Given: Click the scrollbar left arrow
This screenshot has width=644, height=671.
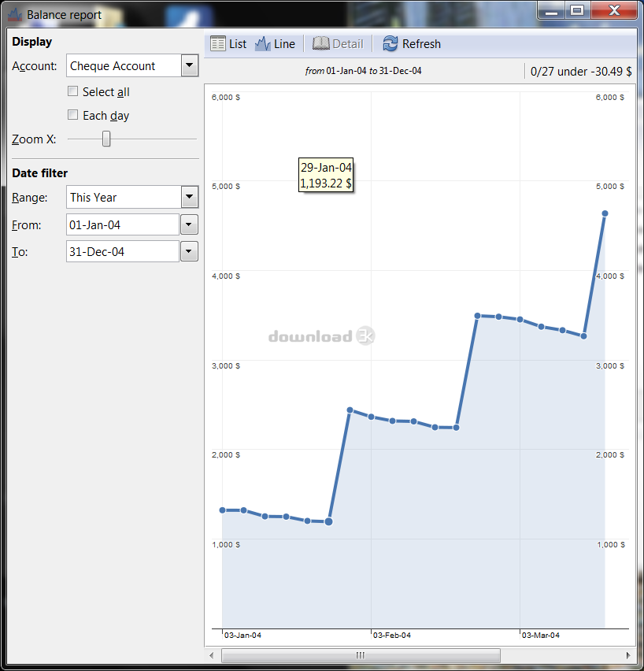Looking at the screenshot, I should point(211,655).
